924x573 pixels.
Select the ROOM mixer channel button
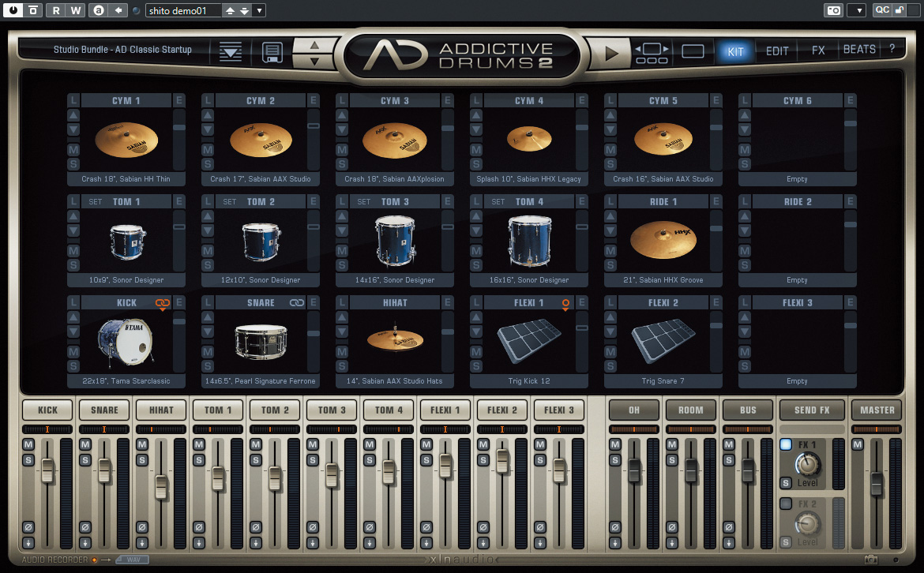(x=691, y=410)
